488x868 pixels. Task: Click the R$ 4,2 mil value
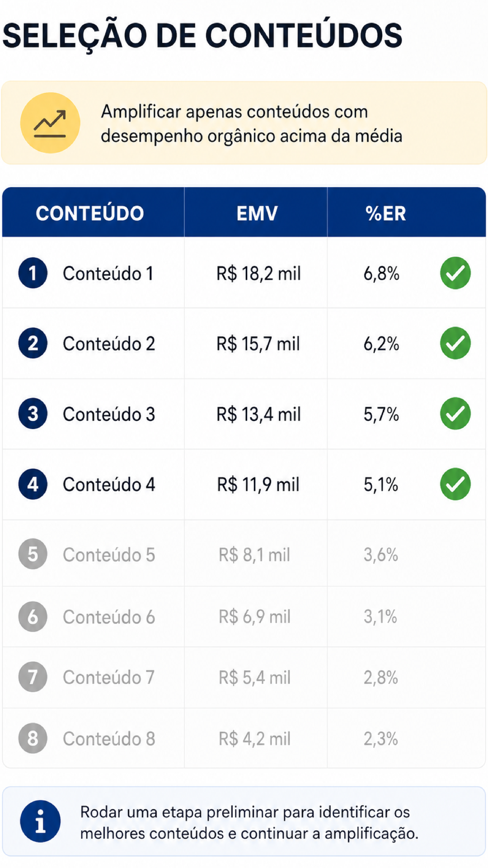pos(254,739)
